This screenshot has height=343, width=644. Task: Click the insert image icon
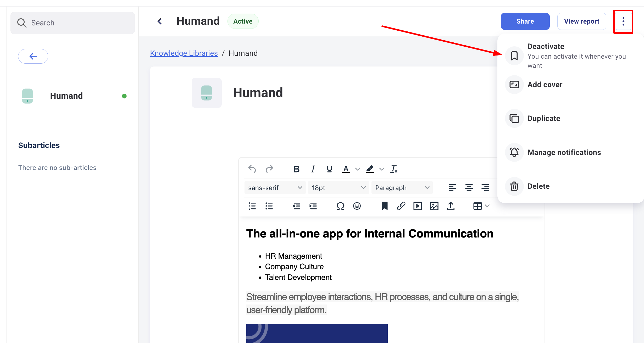point(434,206)
